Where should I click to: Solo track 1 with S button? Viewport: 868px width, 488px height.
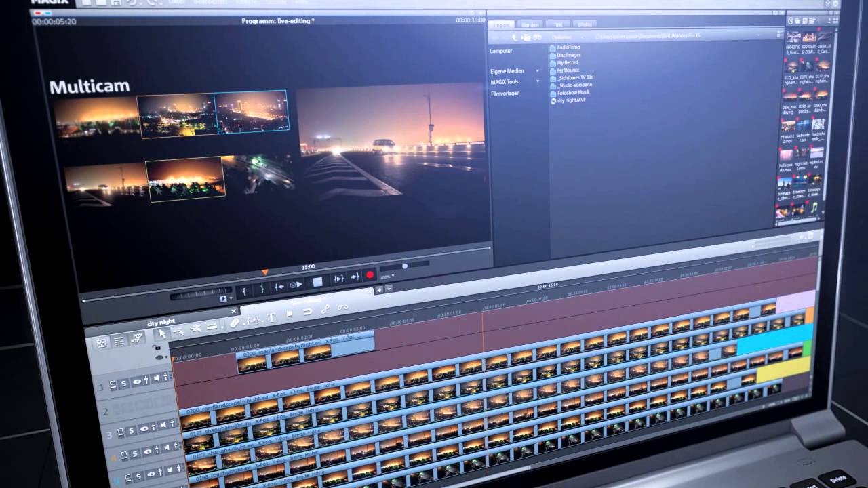(123, 383)
